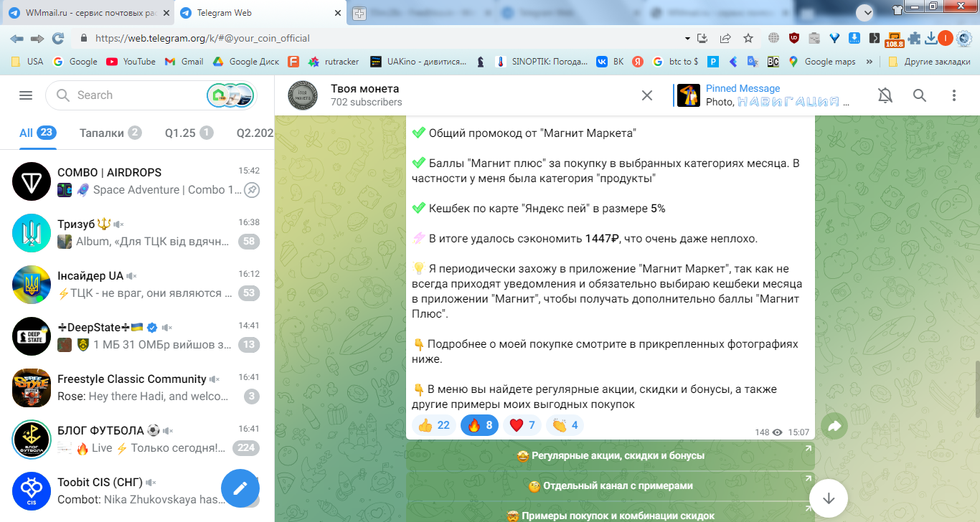Open the Другие закладки folder
Screen dimensions: 980x522
coord(930,62)
